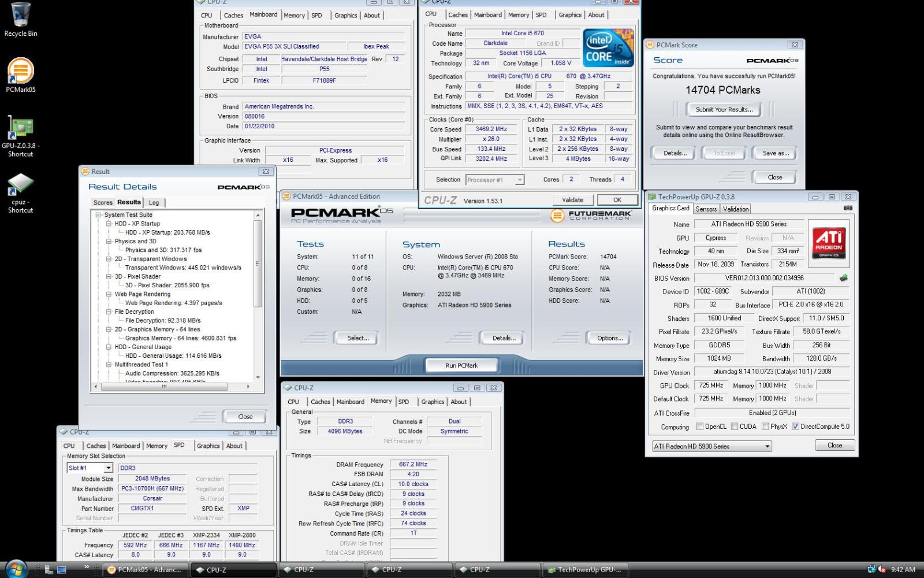Click the TechPowerUp GPU-... taskbar button
Viewport: 924px width, 578px height.
coord(585,570)
